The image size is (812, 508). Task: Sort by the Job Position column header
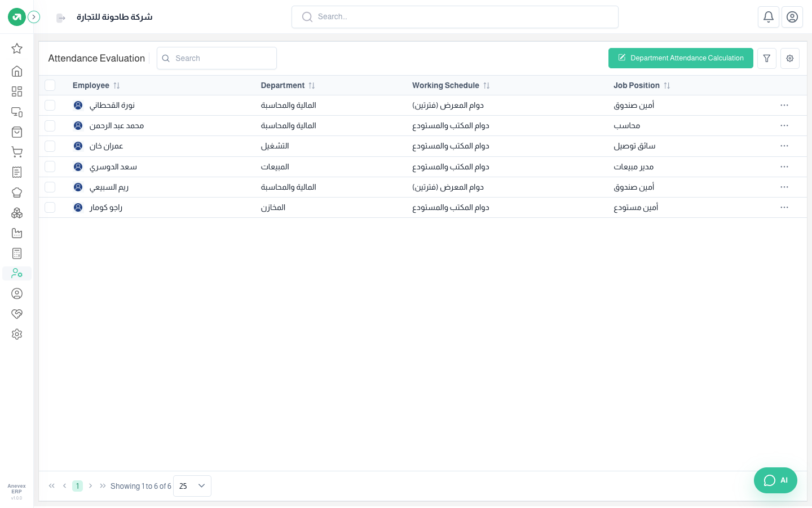(642, 85)
